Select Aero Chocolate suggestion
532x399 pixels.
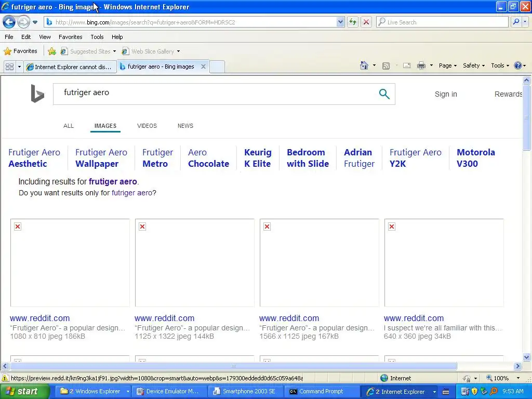tap(208, 158)
